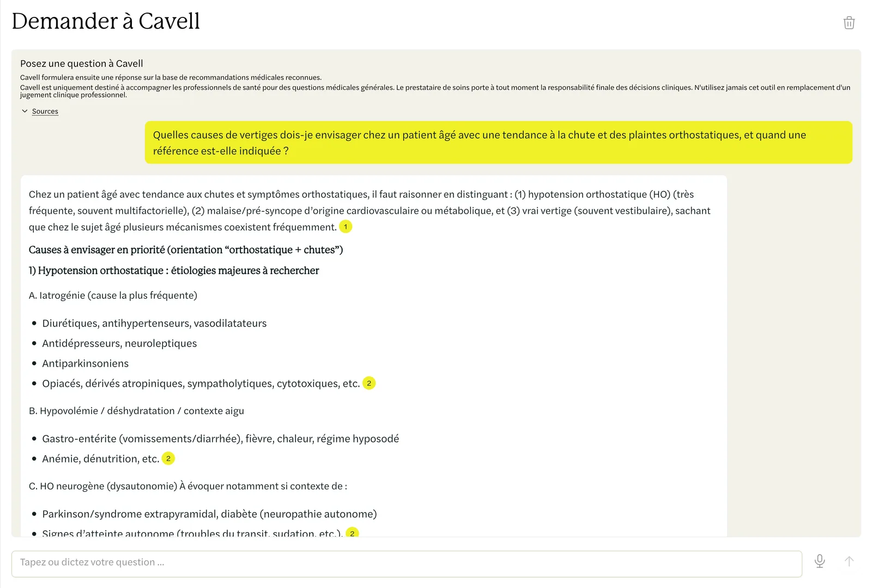Click bullet 'Antidépresseurs, neuroleptiques'
Viewport: 872px width, 588px height.
[119, 343]
